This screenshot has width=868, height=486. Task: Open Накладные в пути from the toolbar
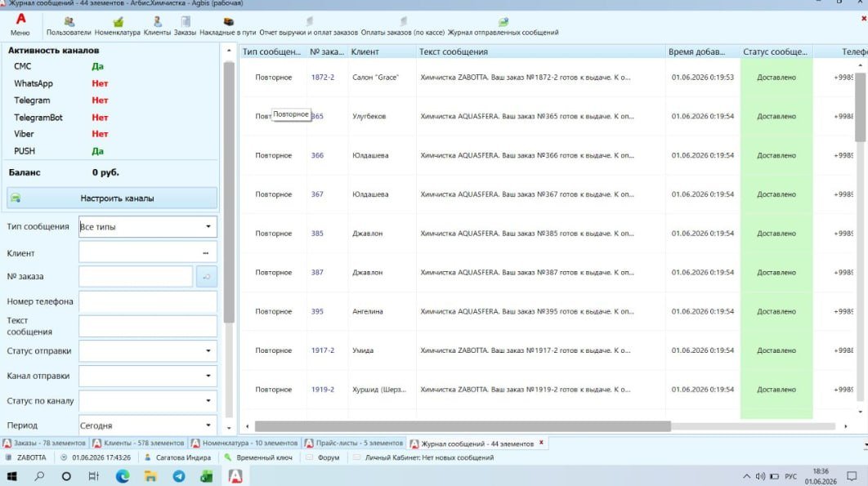[227, 26]
